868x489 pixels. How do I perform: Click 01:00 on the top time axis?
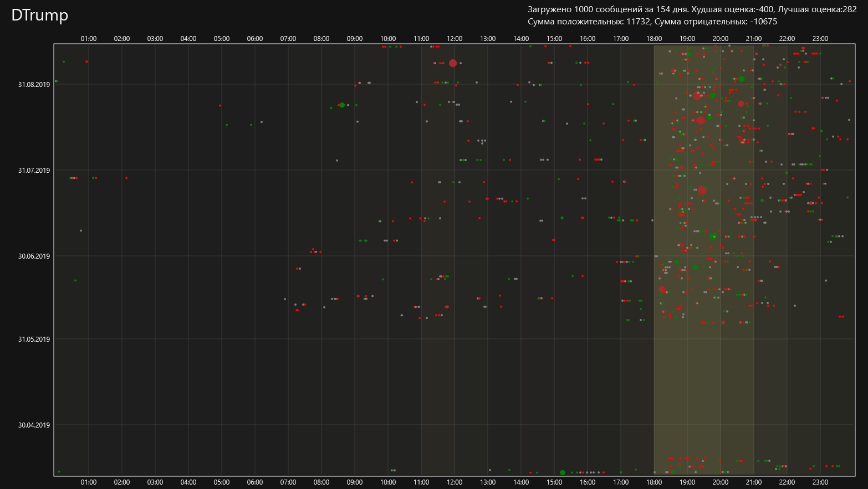tap(89, 39)
